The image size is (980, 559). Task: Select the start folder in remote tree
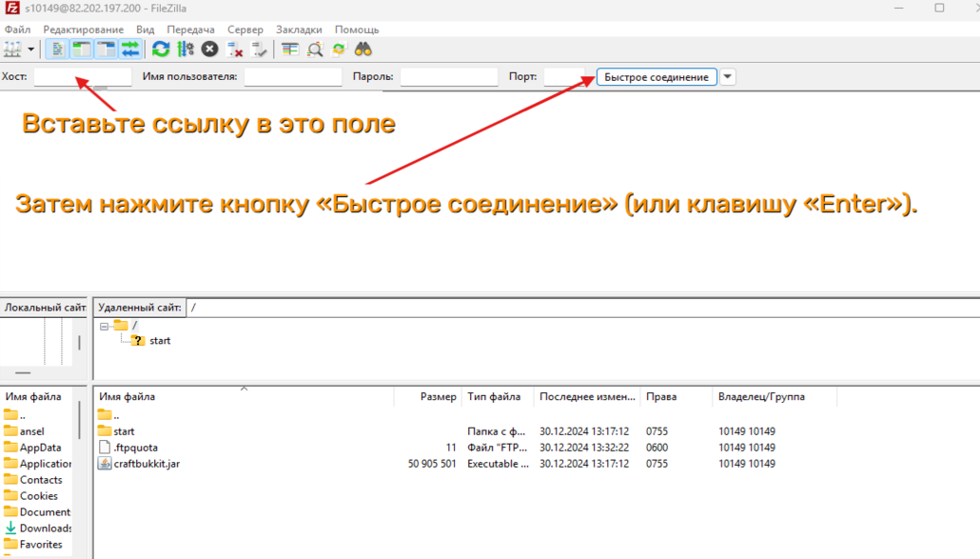[x=160, y=341]
